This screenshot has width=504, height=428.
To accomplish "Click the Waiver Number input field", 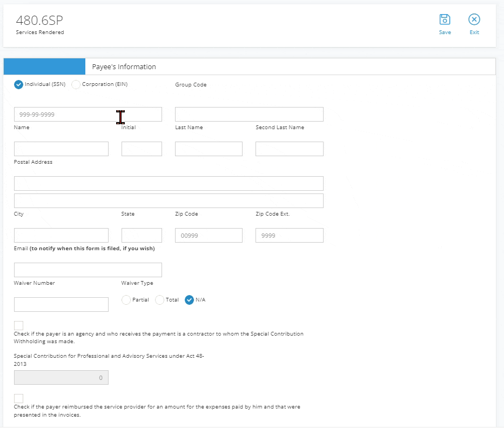I will point(61,305).
